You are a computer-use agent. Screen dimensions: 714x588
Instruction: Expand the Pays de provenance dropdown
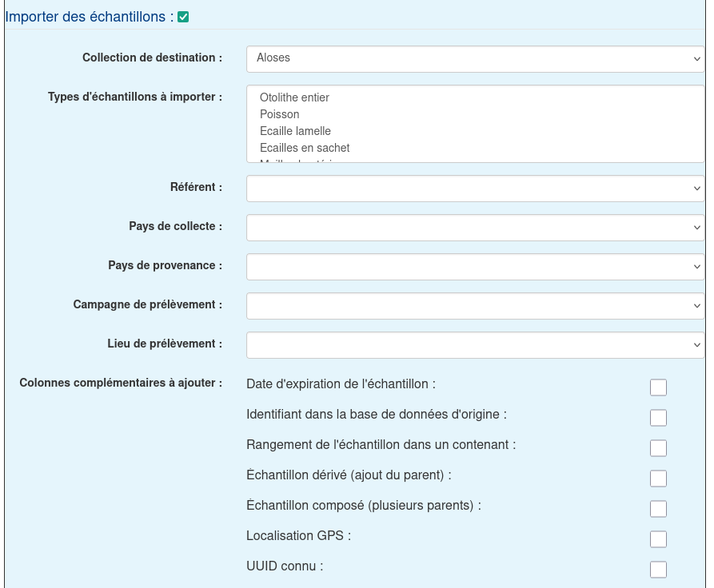(475, 267)
